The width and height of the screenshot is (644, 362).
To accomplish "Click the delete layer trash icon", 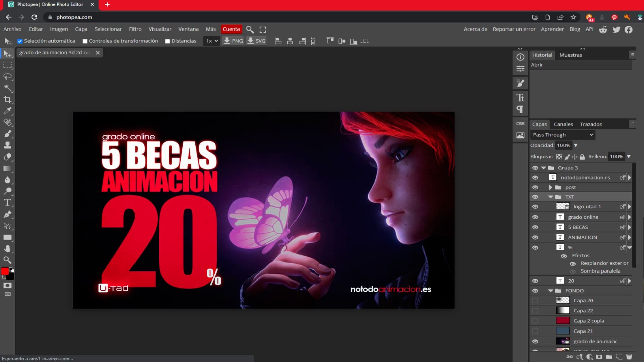I will [629, 357].
